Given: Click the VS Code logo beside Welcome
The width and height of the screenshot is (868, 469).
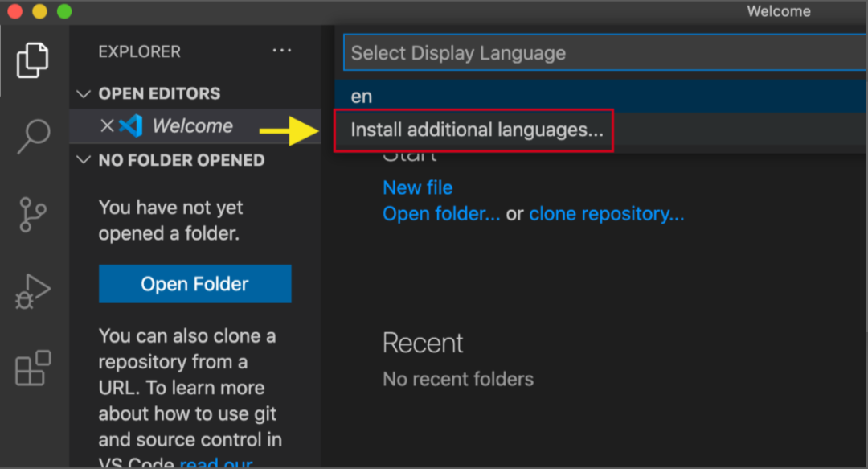Looking at the screenshot, I should (131, 125).
